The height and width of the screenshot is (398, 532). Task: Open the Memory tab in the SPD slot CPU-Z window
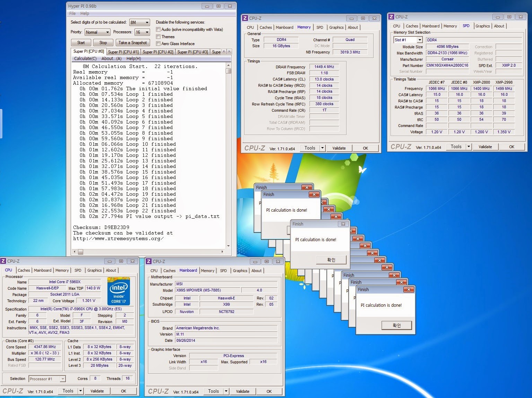pyautogui.click(x=450, y=26)
